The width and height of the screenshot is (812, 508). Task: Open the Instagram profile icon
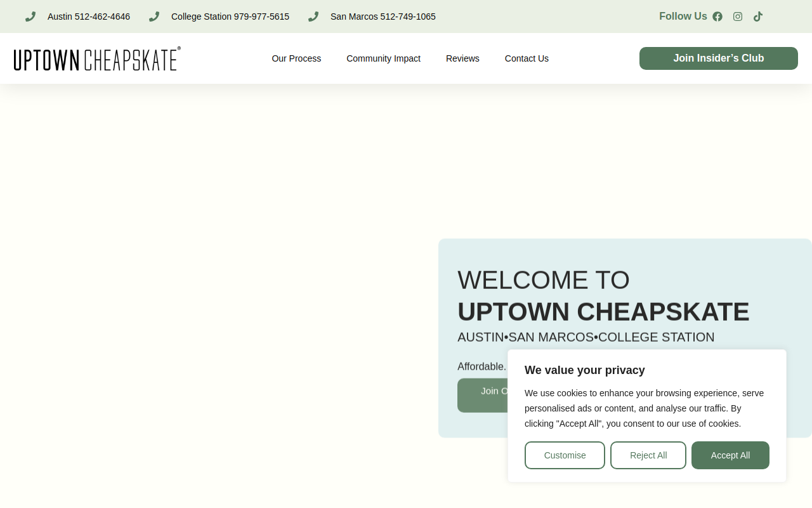pos(738,17)
